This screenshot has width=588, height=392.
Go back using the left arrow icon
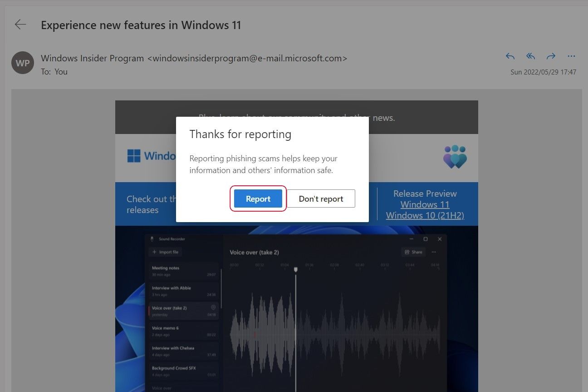(x=20, y=25)
